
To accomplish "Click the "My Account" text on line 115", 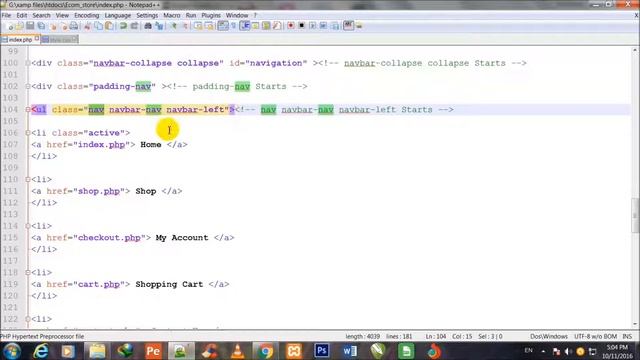I will (x=182, y=238).
